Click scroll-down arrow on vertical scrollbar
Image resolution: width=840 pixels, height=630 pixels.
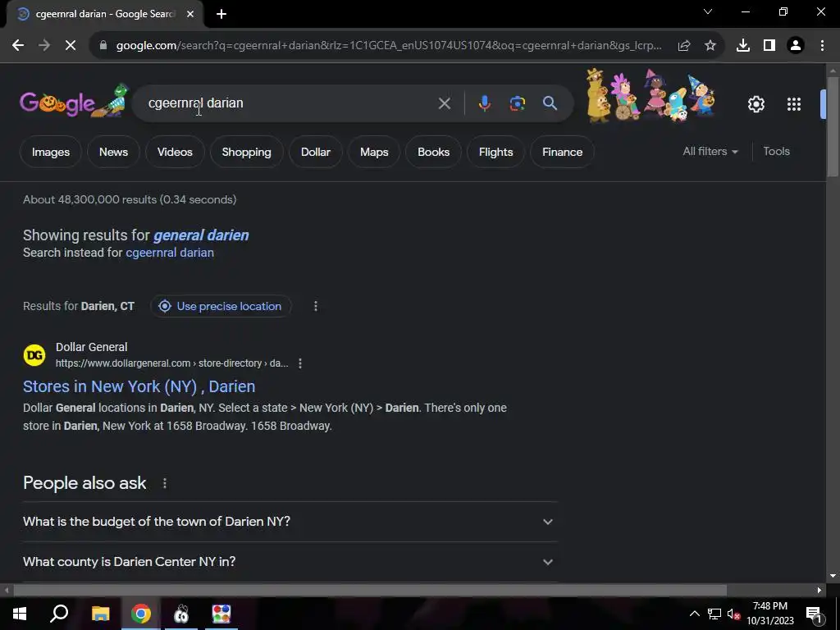point(833,577)
